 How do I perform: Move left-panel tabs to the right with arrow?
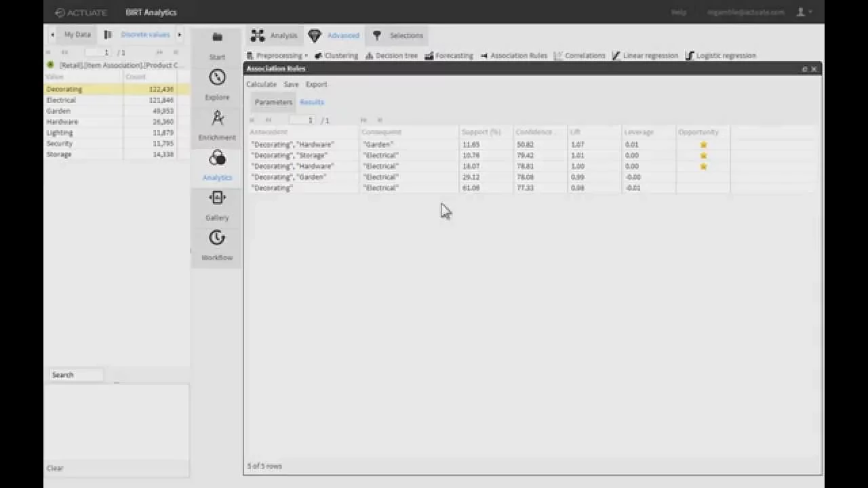[x=179, y=35]
